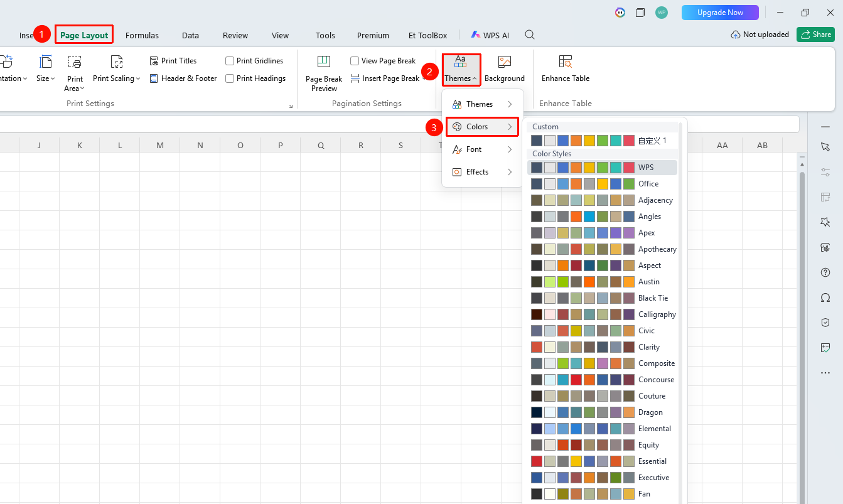Click the sidebar shield icon
This screenshot has height=504, width=843.
coord(825,323)
